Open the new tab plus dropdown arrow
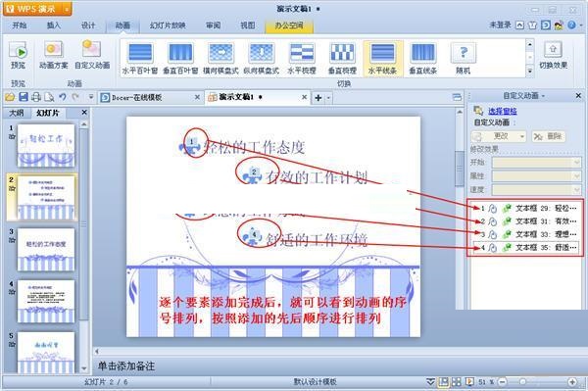 (328, 98)
